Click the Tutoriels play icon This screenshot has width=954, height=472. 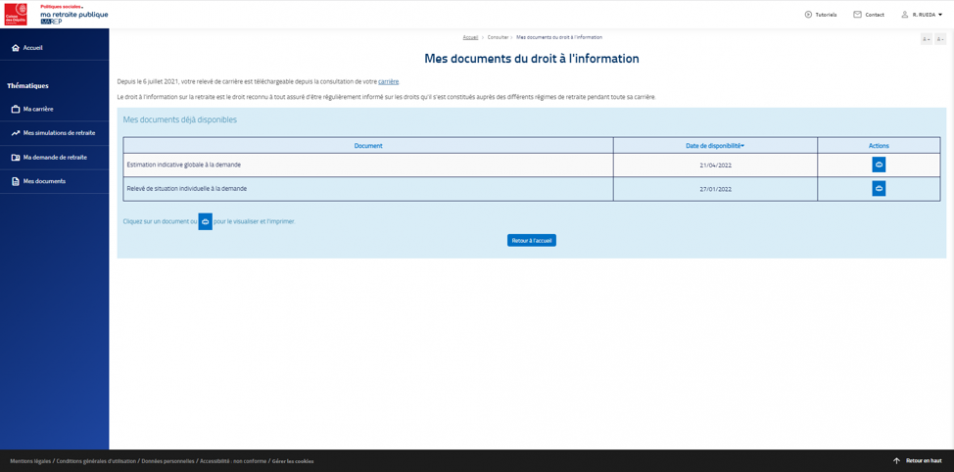pos(808,15)
